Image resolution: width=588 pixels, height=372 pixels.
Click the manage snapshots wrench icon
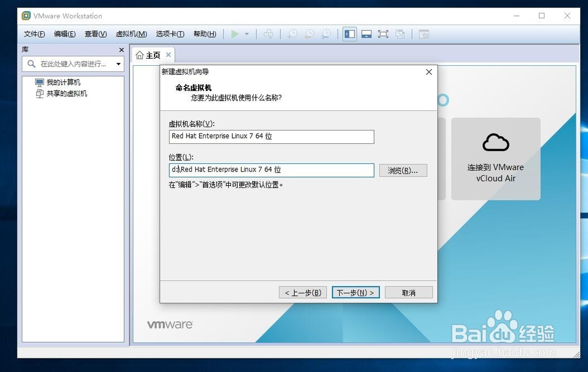(326, 34)
